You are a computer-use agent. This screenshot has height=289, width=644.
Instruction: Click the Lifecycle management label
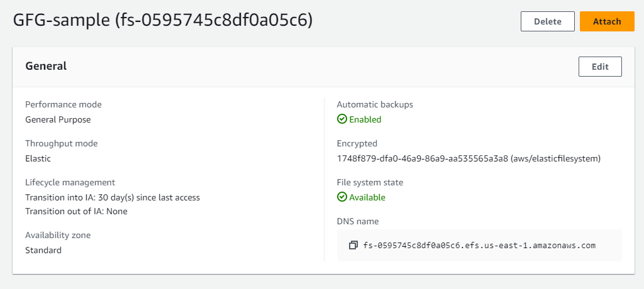(x=70, y=182)
